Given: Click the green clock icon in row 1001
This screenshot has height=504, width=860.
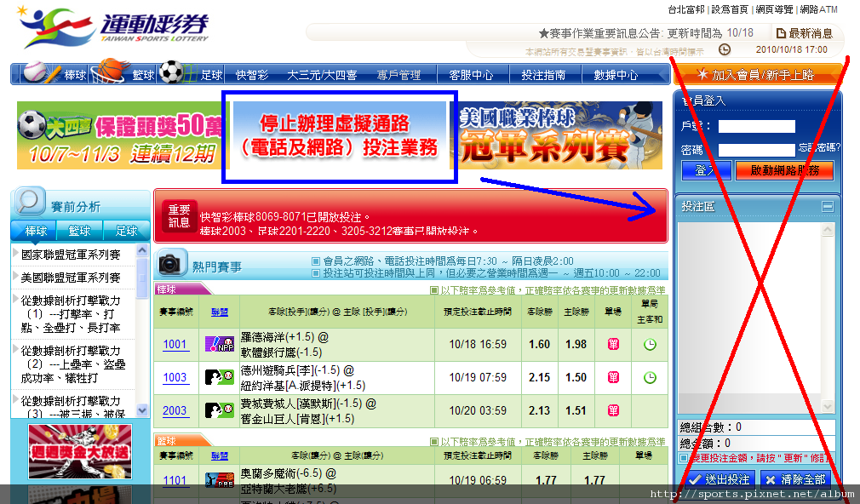Looking at the screenshot, I should pos(650,345).
